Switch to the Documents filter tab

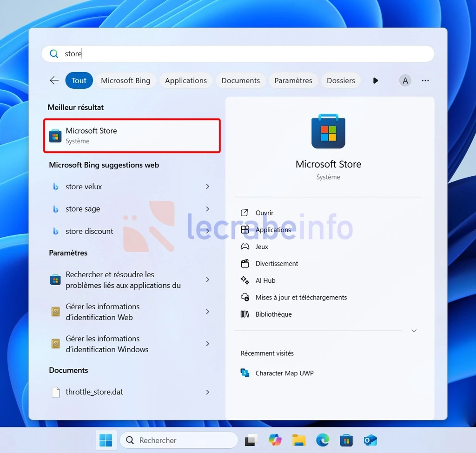[240, 80]
